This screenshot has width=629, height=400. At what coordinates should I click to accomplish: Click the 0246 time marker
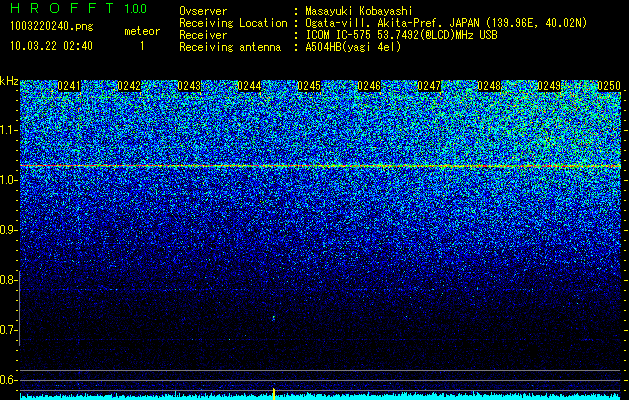pos(369,86)
